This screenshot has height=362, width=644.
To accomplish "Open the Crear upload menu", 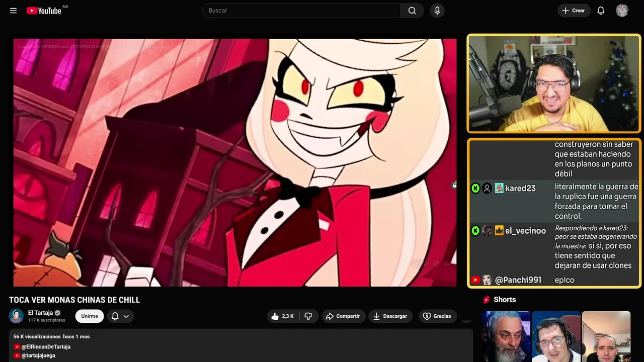I will tap(574, 11).
